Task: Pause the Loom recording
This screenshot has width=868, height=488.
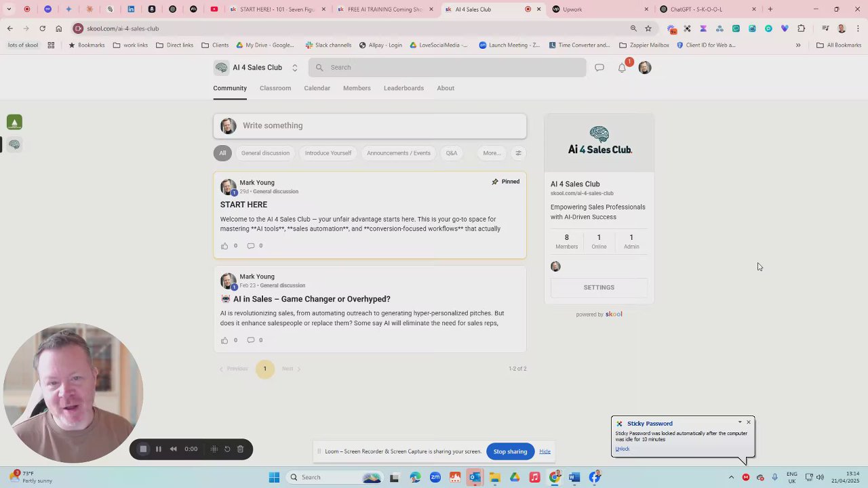Action: point(159,449)
